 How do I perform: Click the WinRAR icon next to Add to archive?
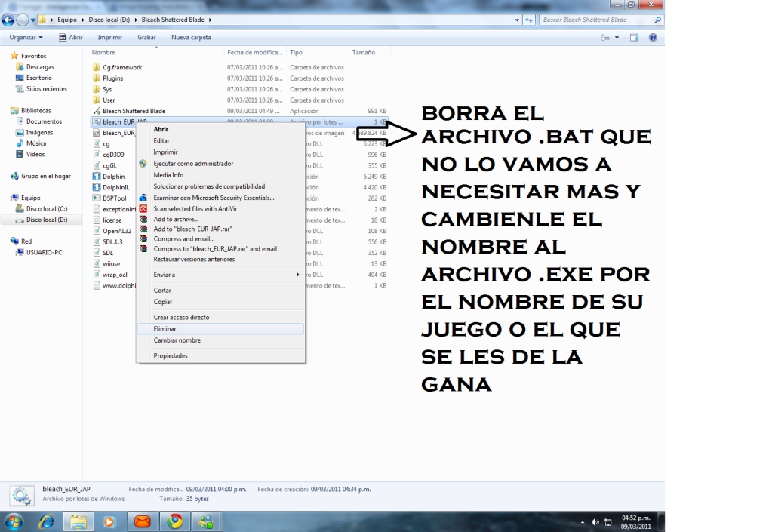click(x=143, y=219)
